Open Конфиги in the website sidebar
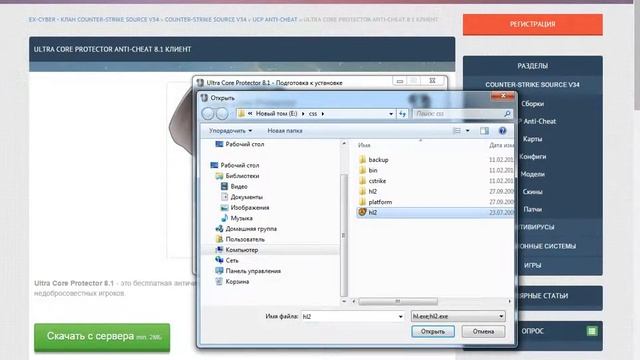Viewport: 640px width, 360px height. point(533,156)
